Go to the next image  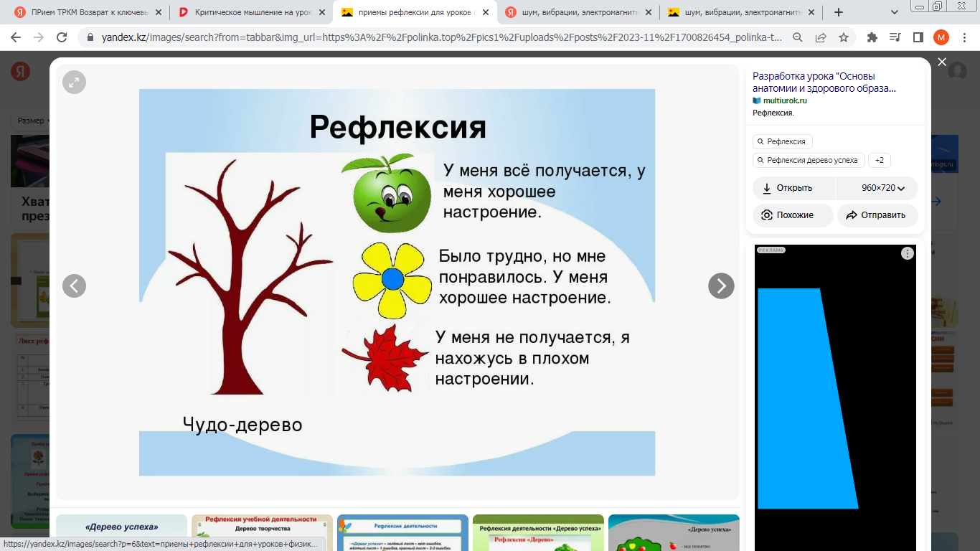point(721,286)
